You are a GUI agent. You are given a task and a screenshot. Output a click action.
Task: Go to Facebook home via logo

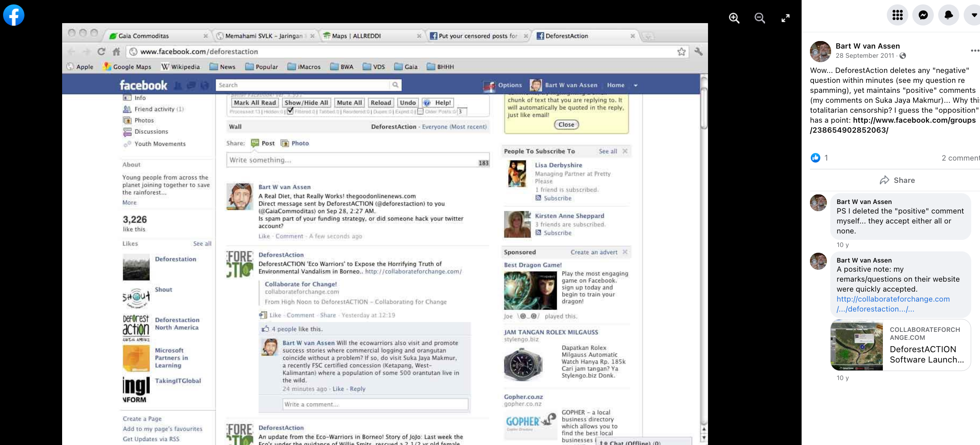tap(14, 15)
